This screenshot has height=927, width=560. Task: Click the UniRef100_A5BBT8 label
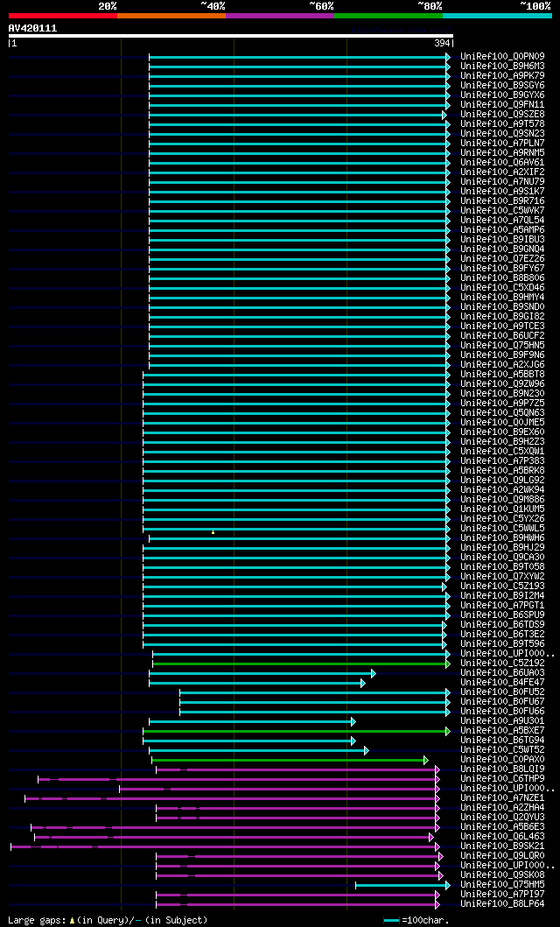(503, 375)
